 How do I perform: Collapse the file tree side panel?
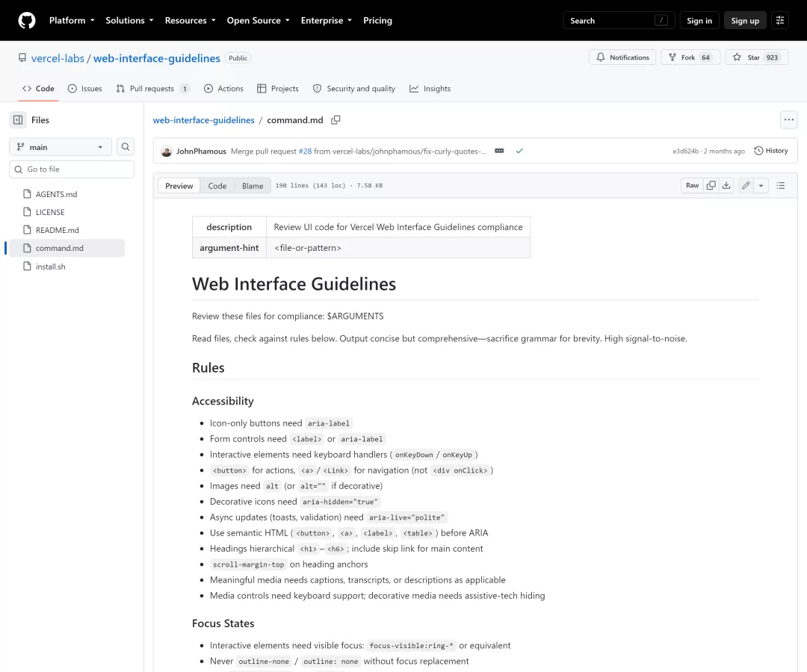(18, 119)
